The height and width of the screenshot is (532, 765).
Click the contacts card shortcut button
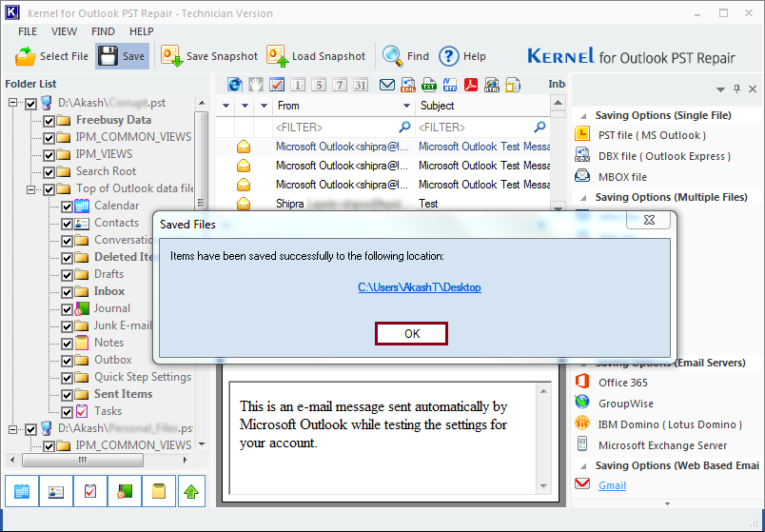coord(56,491)
